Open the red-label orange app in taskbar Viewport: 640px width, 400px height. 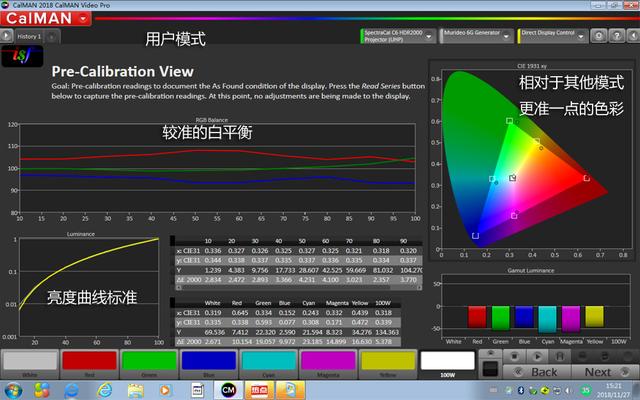[259, 390]
